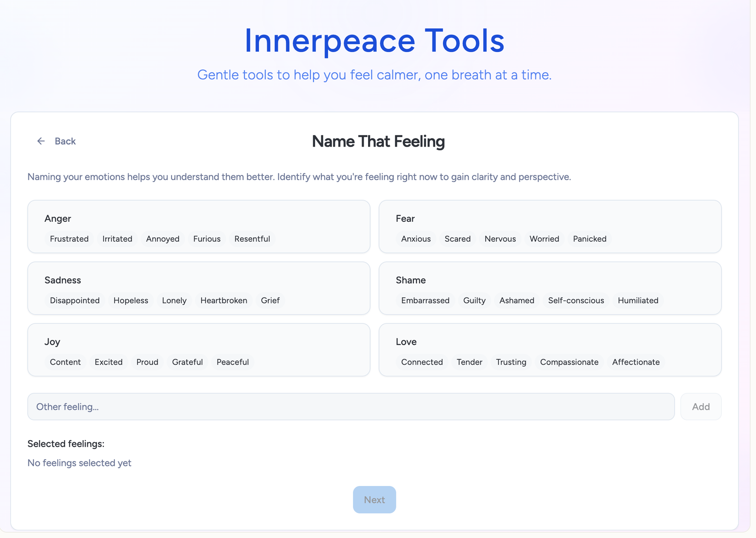Choose the Grateful feeling chip

tap(187, 362)
